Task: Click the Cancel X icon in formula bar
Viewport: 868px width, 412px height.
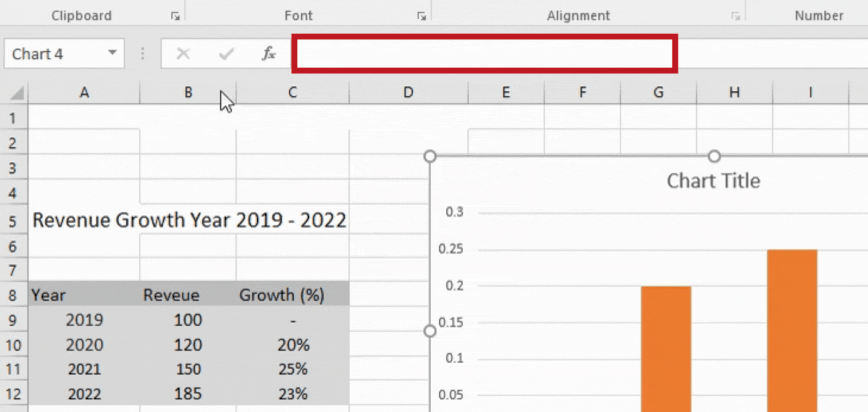Action: point(183,53)
